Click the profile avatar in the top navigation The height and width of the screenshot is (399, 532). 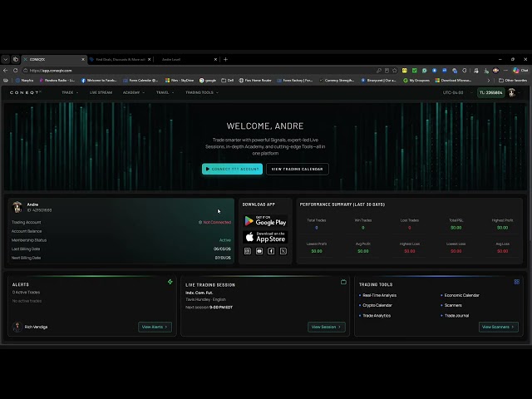pos(511,92)
